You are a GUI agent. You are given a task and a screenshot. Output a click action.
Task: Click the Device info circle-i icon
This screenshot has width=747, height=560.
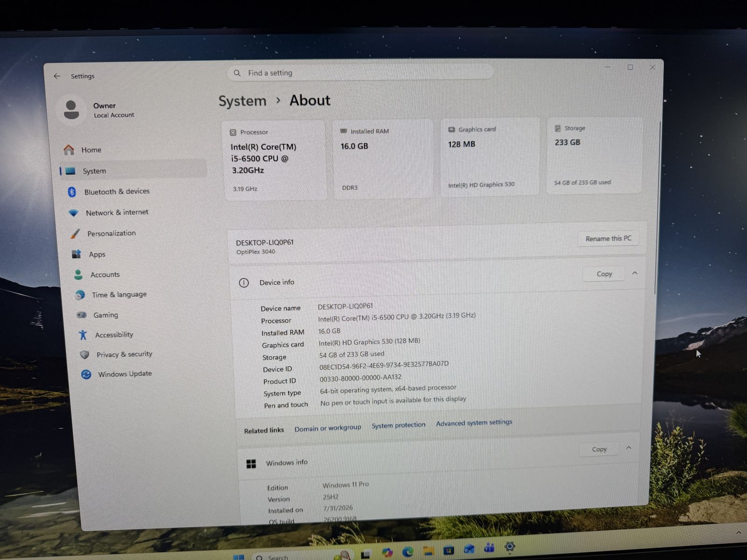(244, 283)
